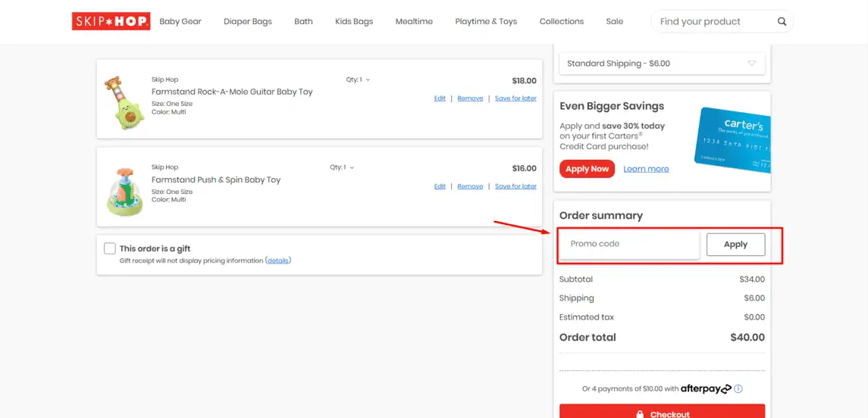Click the Carter's credit card image
Screen dimensions: 868x418
click(733, 140)
